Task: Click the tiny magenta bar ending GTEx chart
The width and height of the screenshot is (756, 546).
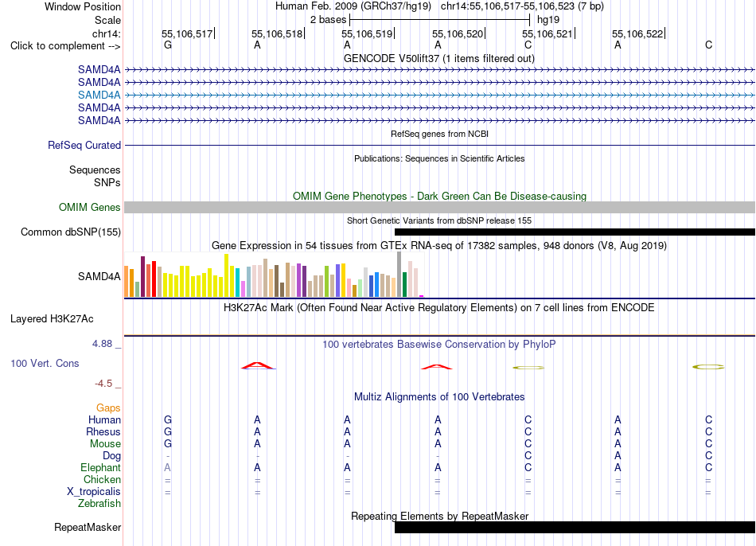Action: [x=422, y=295]
